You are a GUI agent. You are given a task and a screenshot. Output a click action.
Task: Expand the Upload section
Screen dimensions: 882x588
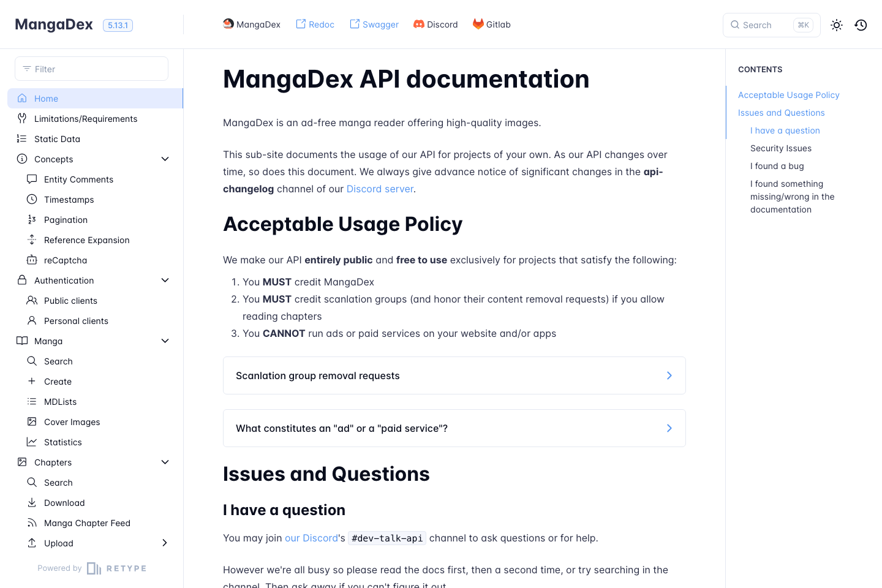pos(165,543)
